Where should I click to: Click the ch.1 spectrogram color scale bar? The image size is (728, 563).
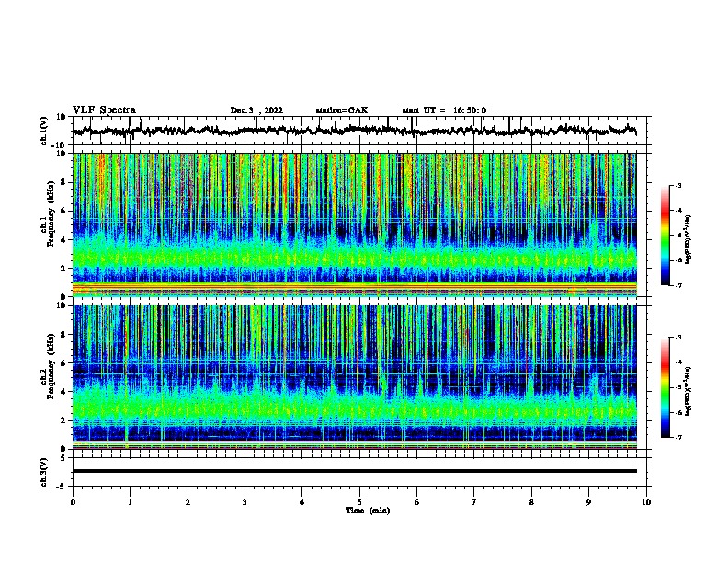(x=665, y=236)
